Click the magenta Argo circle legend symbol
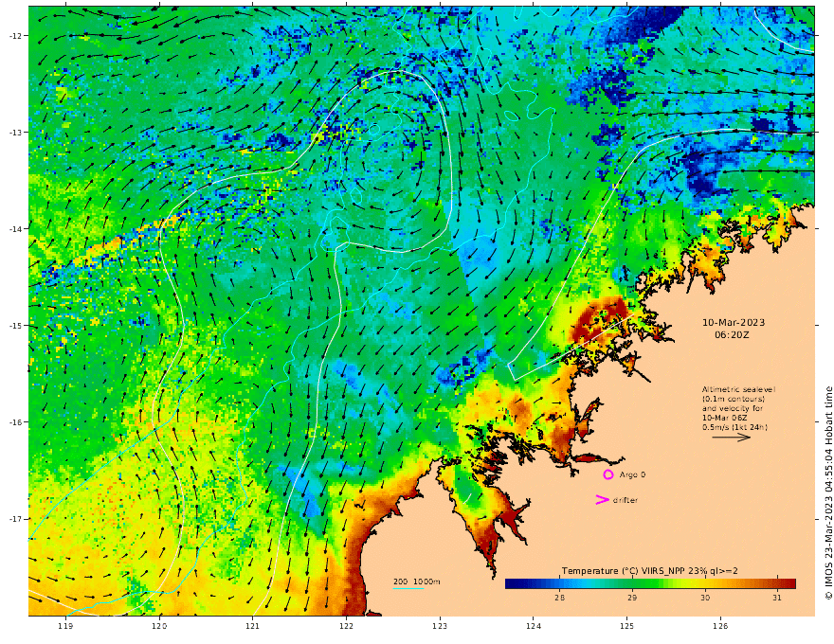 click(x=607, y=474)
